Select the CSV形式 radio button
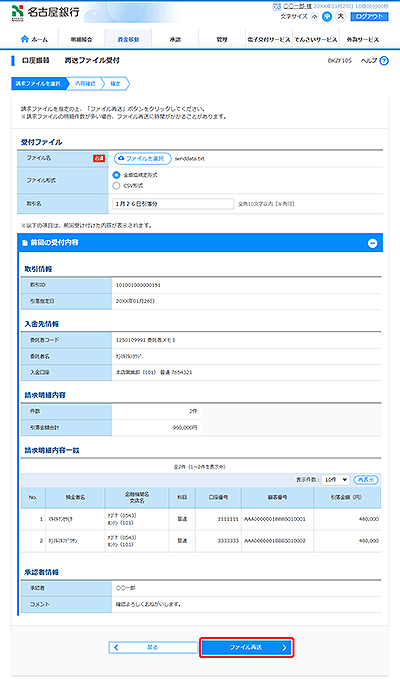Screen dimensions: 400x691 [x=116, y=186]
